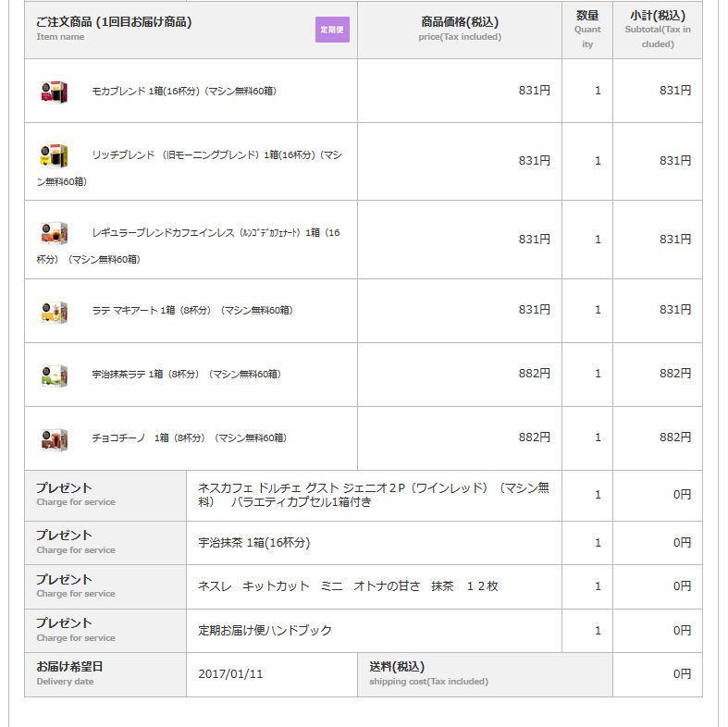Click the チョコチーノ product thumbnail
Screen dimensions: 728x727
tap(55, 439)
